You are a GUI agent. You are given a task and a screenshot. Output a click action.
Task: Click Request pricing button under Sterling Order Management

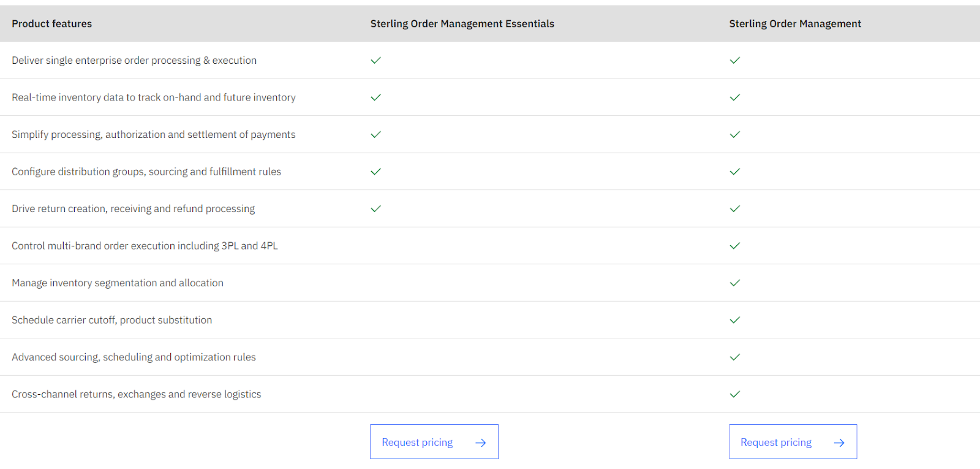(x=793, y=442)
